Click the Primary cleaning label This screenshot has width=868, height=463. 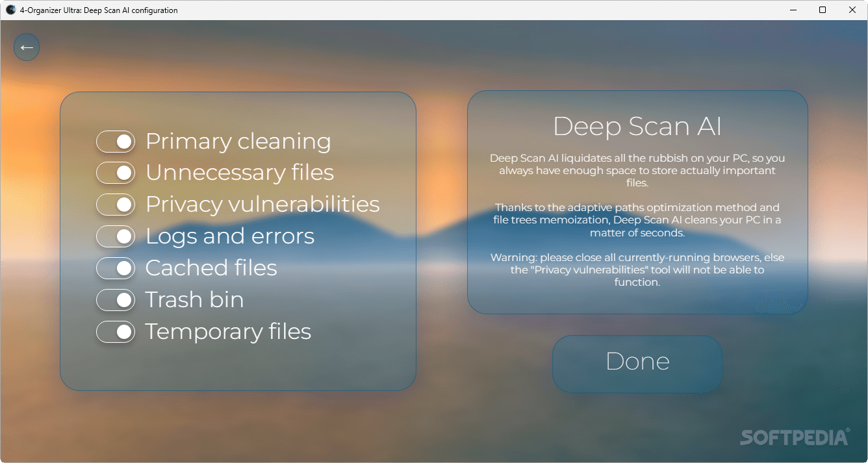tap(238, 141)
